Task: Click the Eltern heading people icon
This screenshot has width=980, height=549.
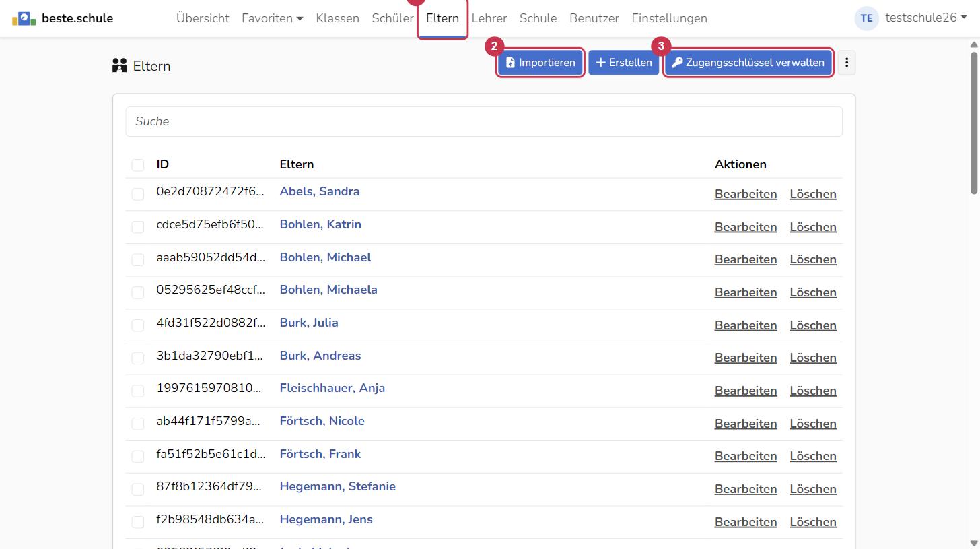Action: click(120, 66)
